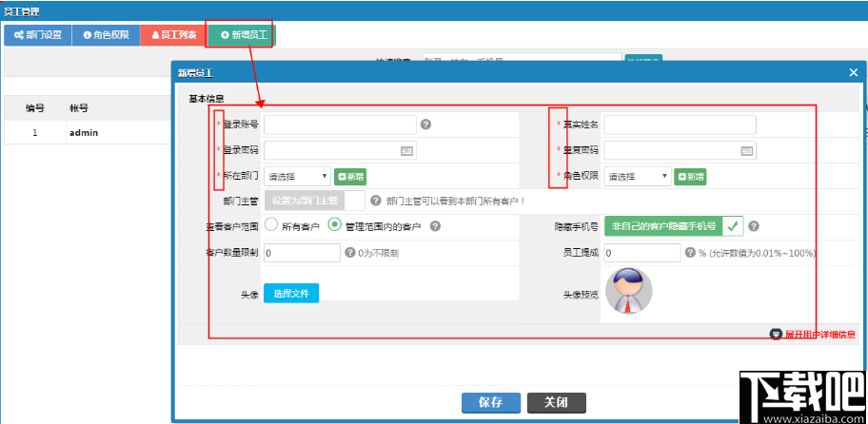This screenshot has height=424, width=868.
Task: Click 选择文件 to upload avatar
Action: (291, 294)
